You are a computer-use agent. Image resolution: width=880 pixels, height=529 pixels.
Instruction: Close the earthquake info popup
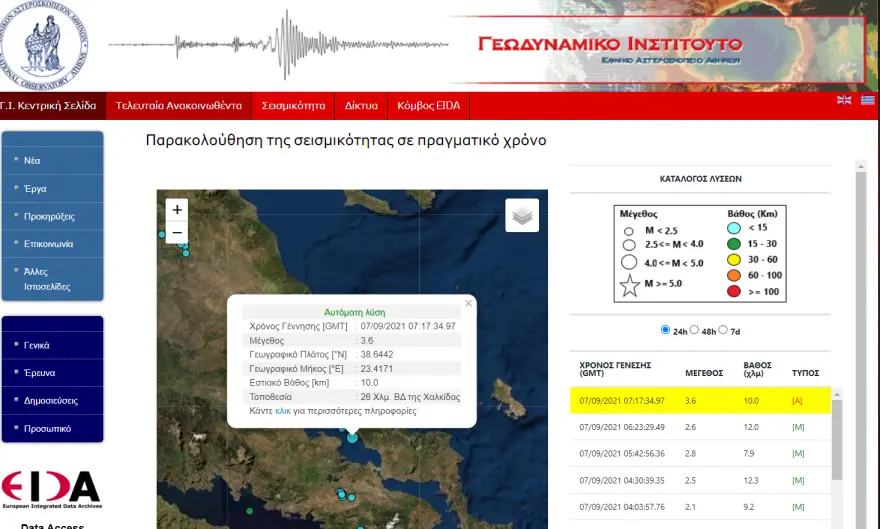point(468,303)
